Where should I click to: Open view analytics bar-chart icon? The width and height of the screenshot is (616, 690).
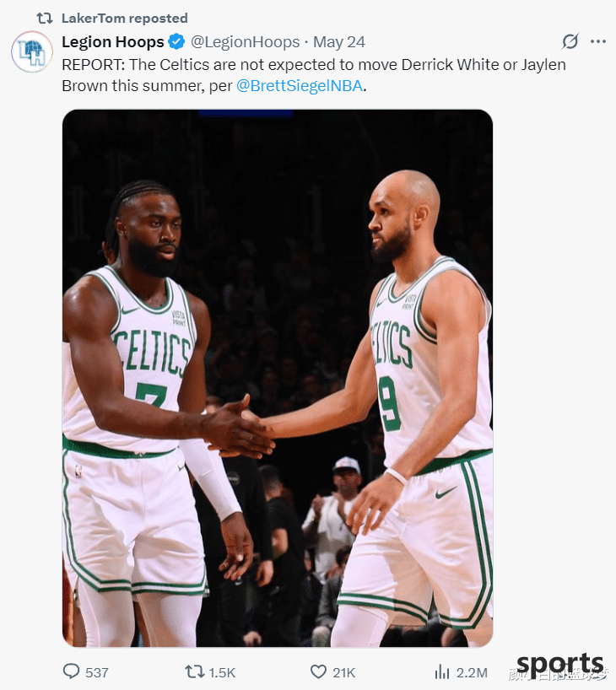coord(442,672)
